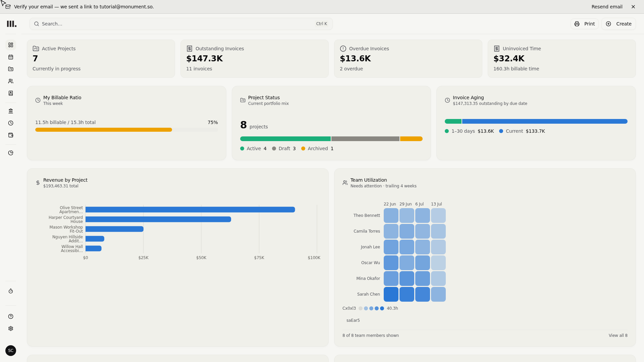The width and height of the screenshot is (644, 362).
Task: Open the projects folder icon in sidebar
Action: pos(11,69)
